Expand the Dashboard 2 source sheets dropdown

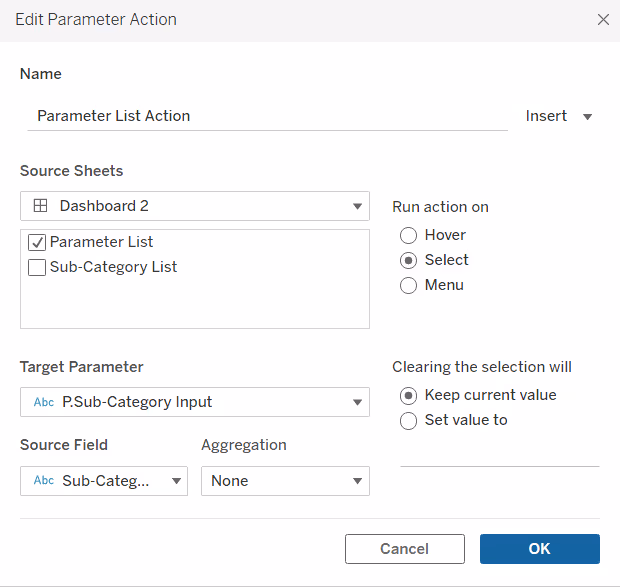pos(195,206)
